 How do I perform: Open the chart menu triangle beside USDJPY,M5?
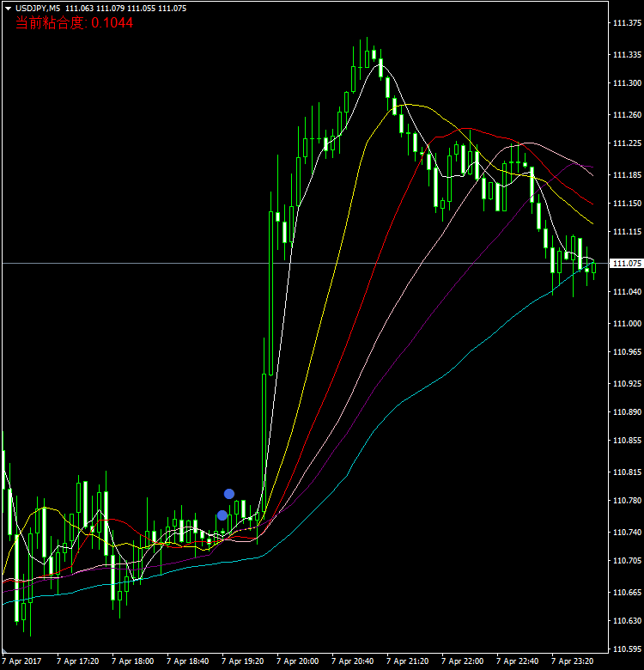8,9
